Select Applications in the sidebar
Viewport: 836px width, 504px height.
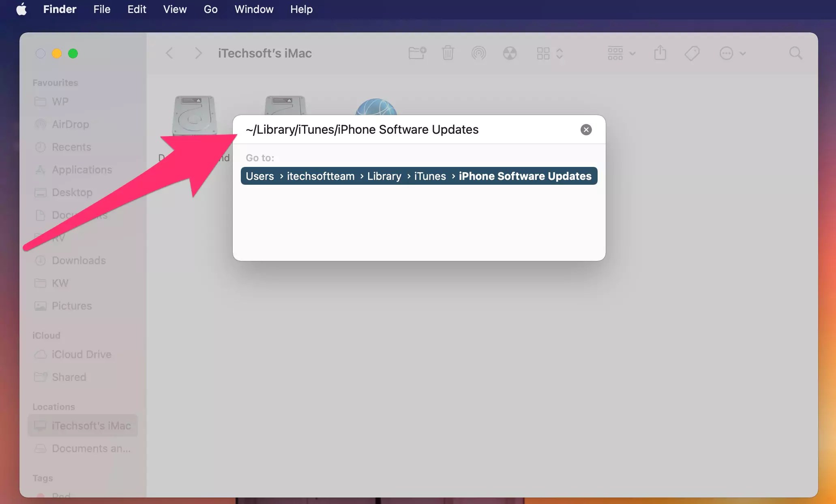point(81,170)
